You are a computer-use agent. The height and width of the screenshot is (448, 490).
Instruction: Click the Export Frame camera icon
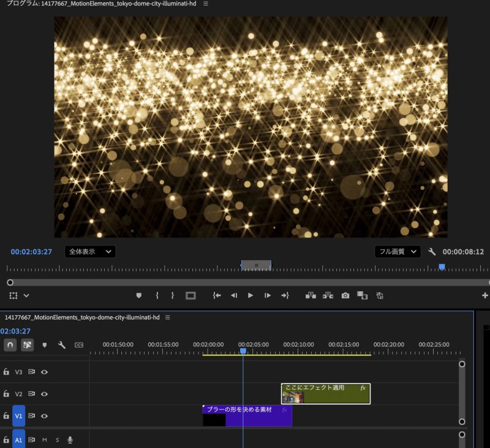point(345,295)
